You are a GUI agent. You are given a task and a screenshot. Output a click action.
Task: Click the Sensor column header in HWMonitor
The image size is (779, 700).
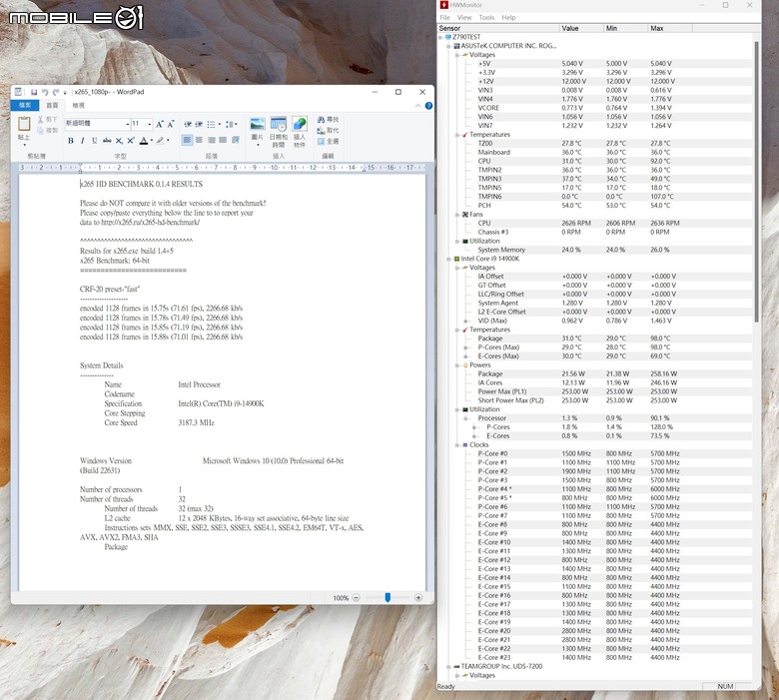coord(498,28)
